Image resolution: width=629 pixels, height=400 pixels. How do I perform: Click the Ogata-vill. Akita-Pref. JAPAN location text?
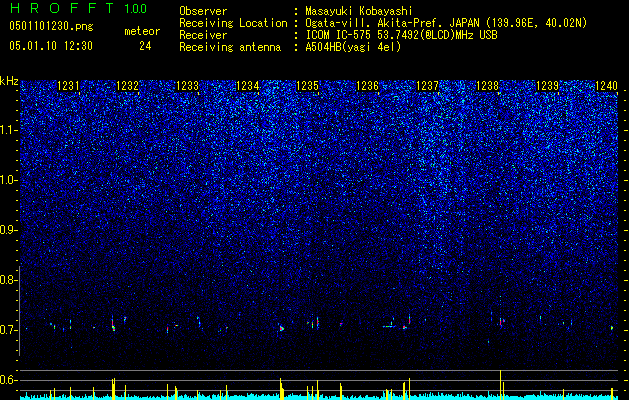[x=446, y=23]
